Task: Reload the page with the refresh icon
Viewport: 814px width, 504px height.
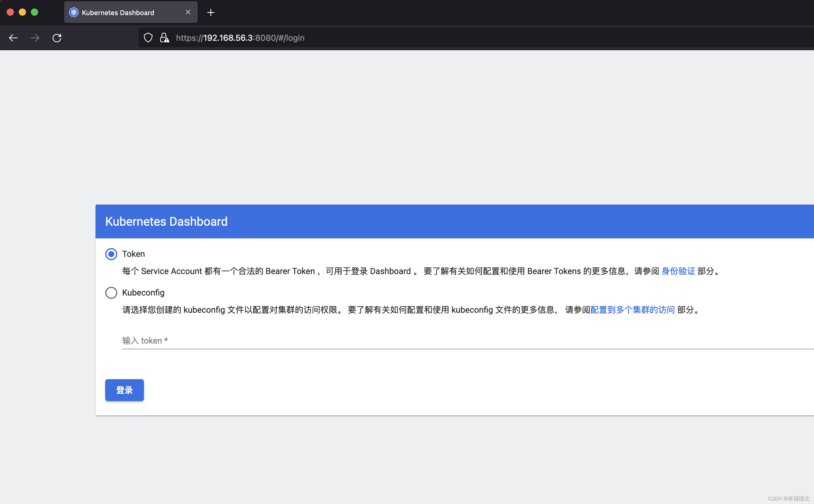Action: (x=57, y=38)
